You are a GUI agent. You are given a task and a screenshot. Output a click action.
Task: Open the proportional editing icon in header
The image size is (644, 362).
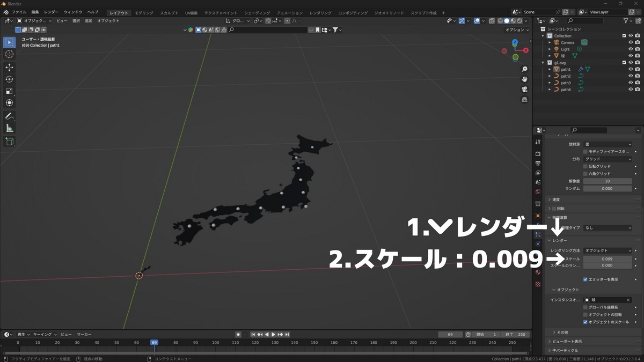click(287, 20)
